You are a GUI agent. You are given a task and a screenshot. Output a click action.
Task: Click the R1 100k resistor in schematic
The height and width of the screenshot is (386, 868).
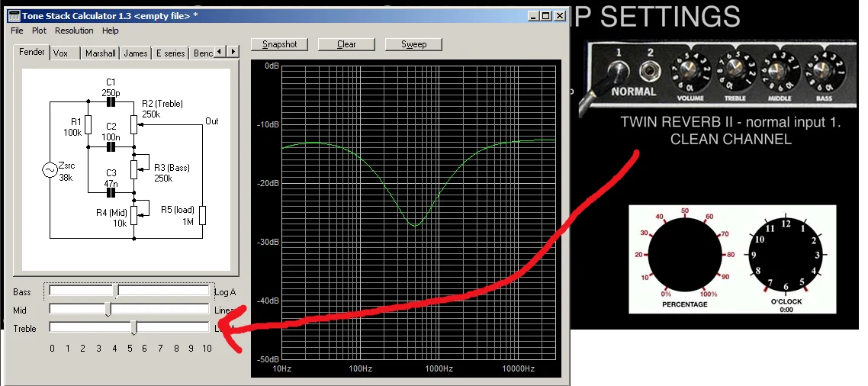click(x=88, y=124)
